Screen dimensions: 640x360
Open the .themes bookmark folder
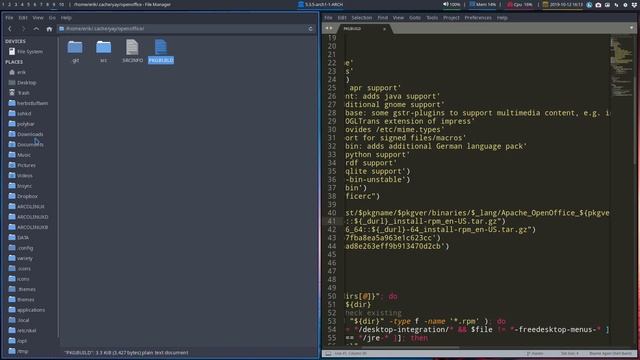pos(22,289)
